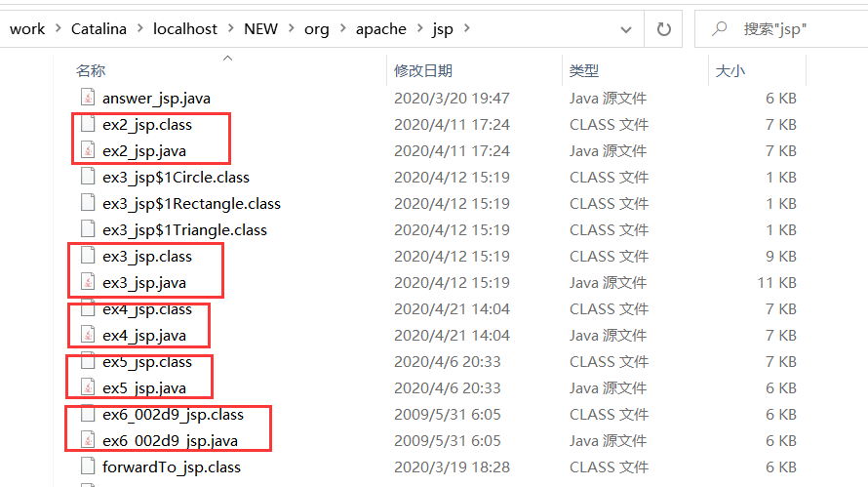Select the file name ex6_002d9_jsp.class
This screenshot has height=487, width=868.
click(x=174, y=415)
